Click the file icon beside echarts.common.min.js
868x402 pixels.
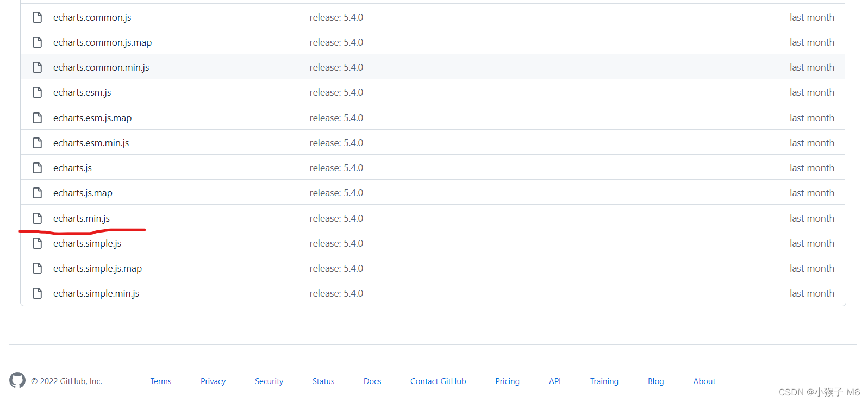tap(37, 67)
